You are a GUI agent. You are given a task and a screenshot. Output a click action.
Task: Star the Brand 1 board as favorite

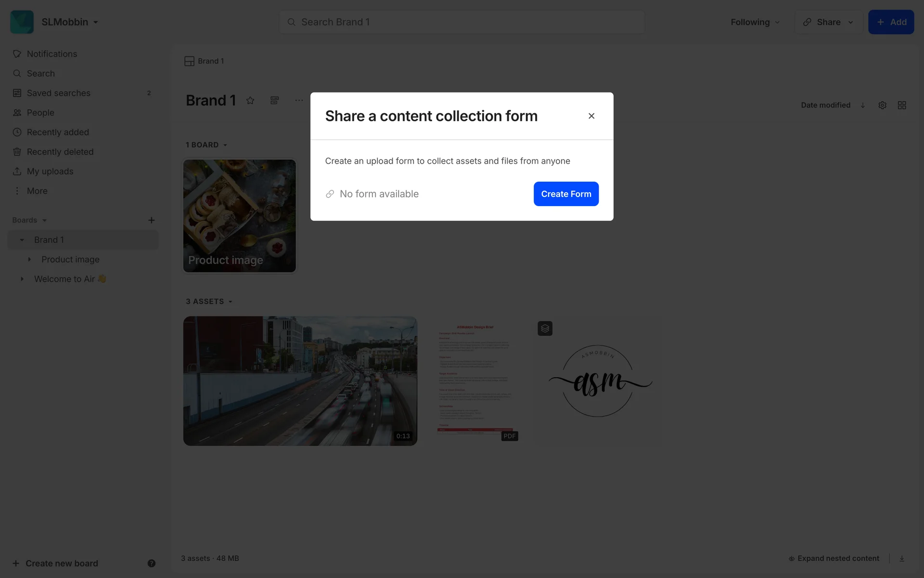tap(250, 100)
